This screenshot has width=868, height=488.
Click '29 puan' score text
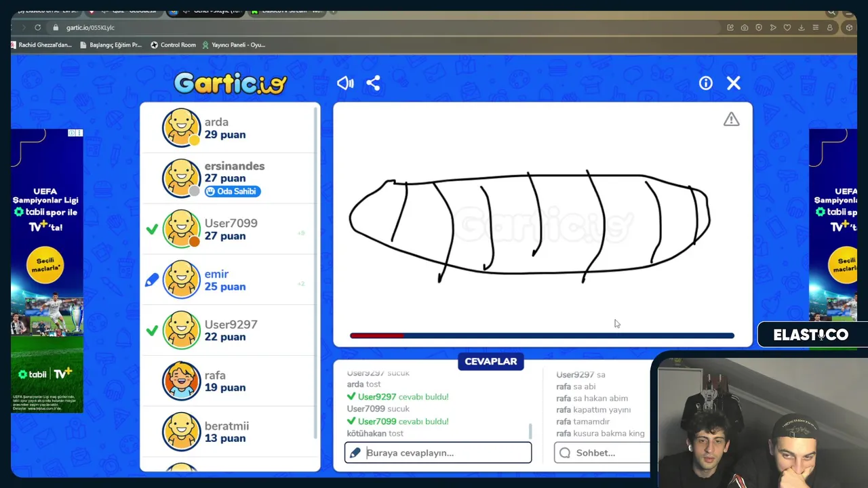pos(225,135)
